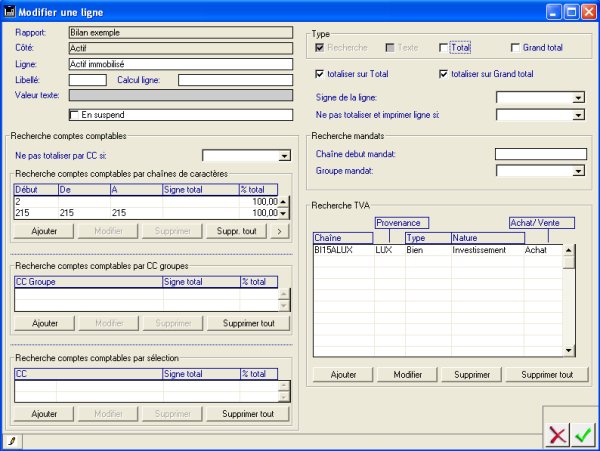Image resolution: width=600 pixels, height=451 pixels.
Task: Click Suppr. tout button
Action: click(236, 231)
